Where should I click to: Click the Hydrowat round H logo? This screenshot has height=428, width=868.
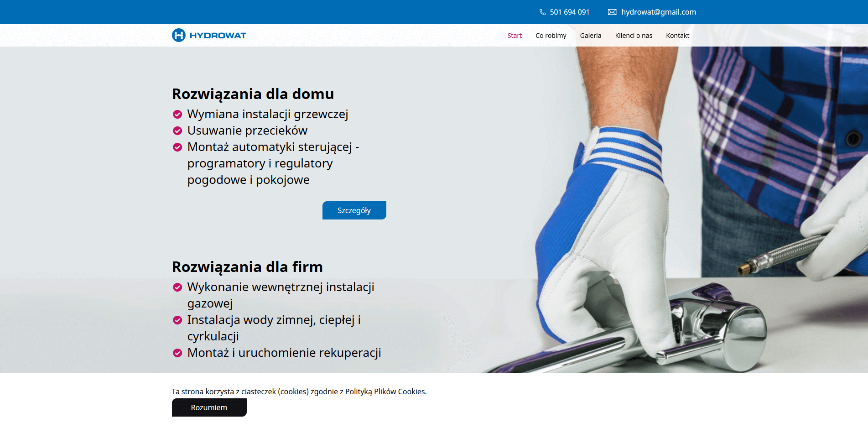179,35
